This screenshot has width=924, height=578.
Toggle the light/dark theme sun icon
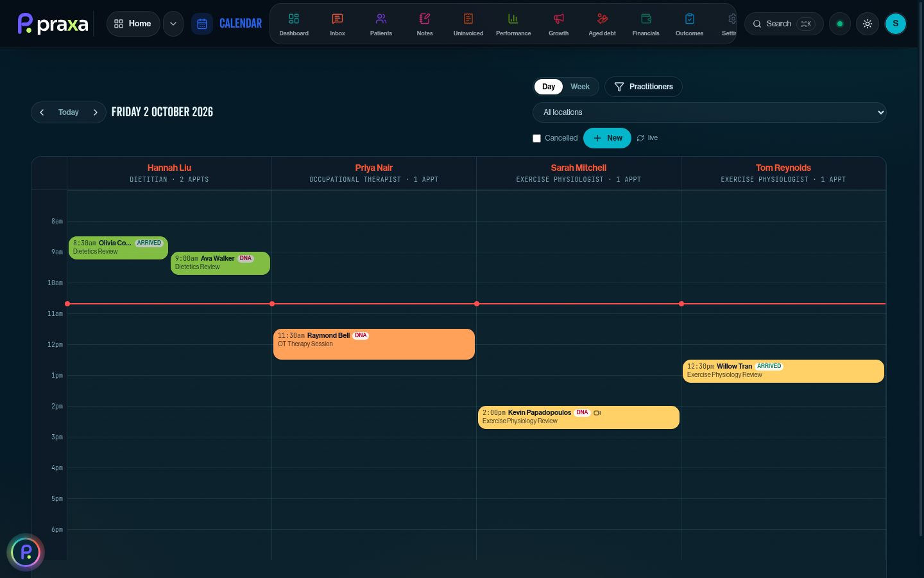click(x=868, y=24)
